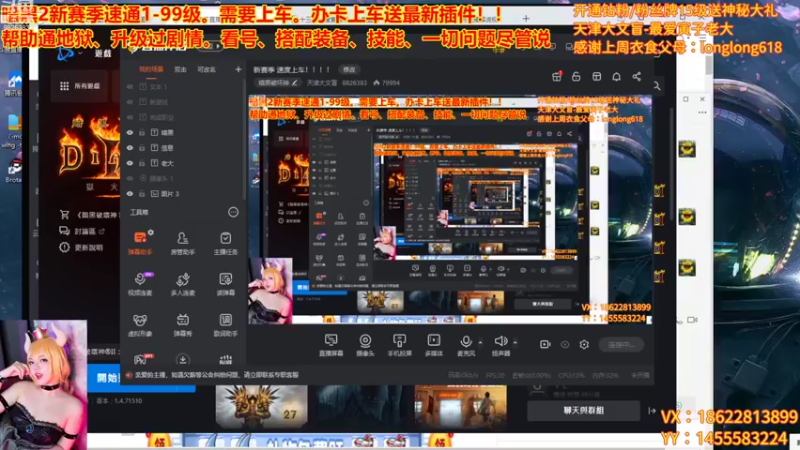Switch to the 可改名 scene tab
The height and width of the screenshot is (450, 800).
[x=207, y=69]
